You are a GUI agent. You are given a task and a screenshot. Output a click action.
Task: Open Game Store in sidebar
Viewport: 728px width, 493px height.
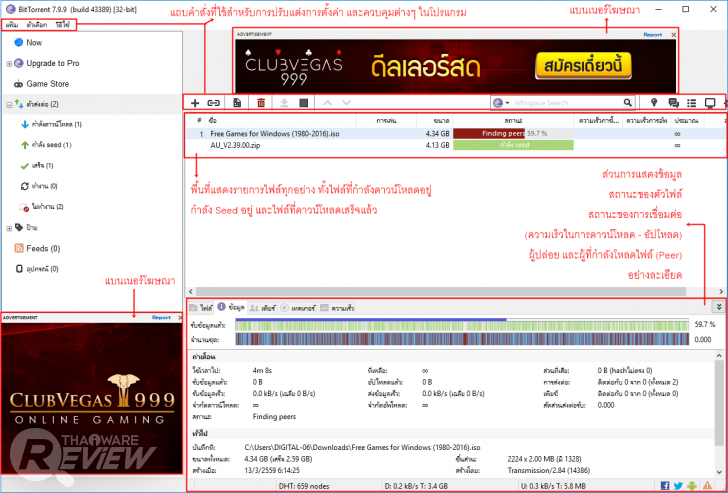click(x=47, y=84)
